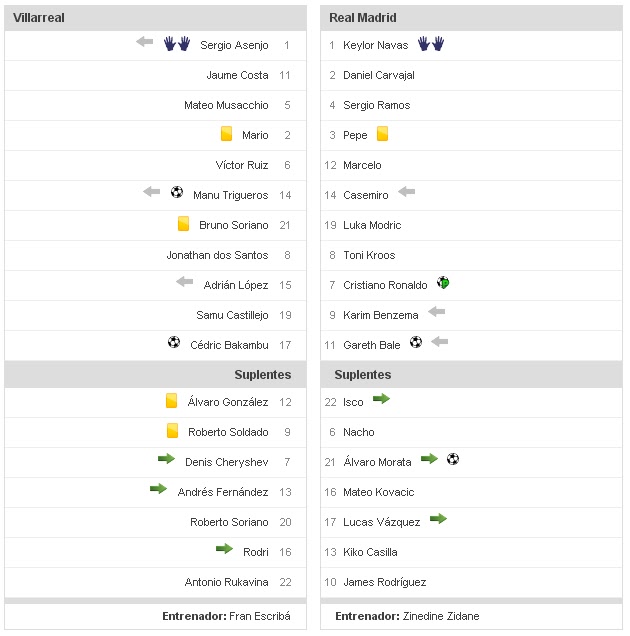Click yellow card icon beside Mario
630x636 pixels.
227,134
